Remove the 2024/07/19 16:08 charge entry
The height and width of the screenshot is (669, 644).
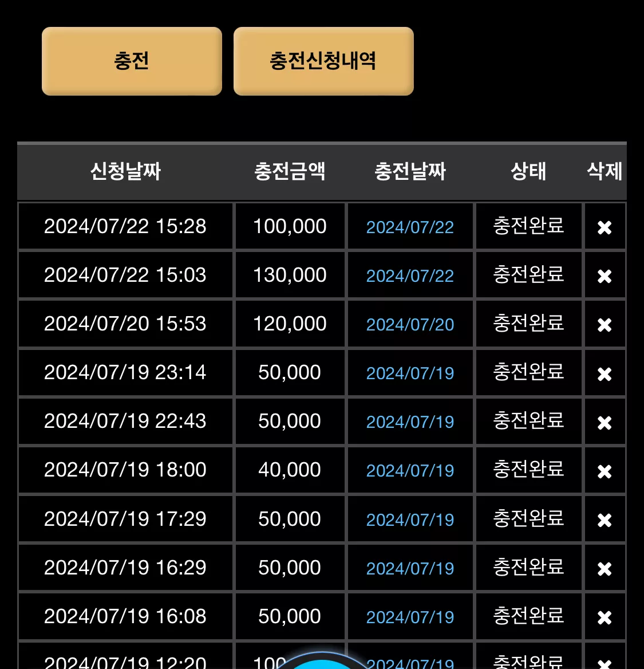(605, 617)
